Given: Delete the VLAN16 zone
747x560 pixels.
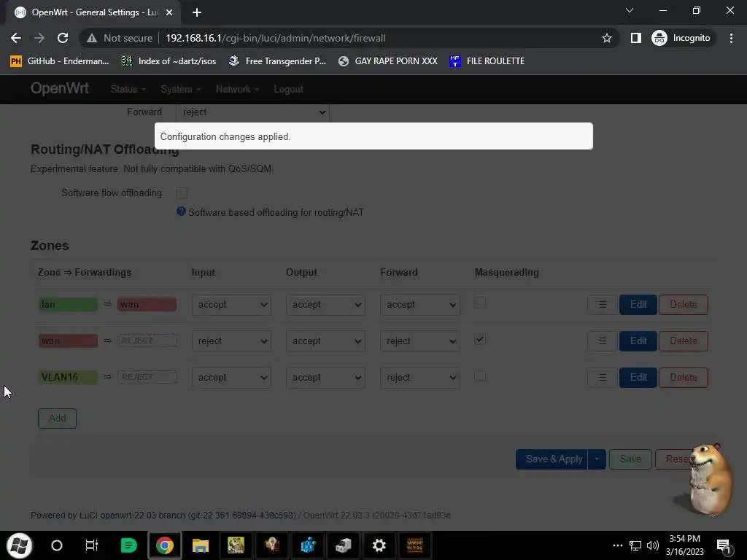Looking at the screenshot, I should click(683, 378).
